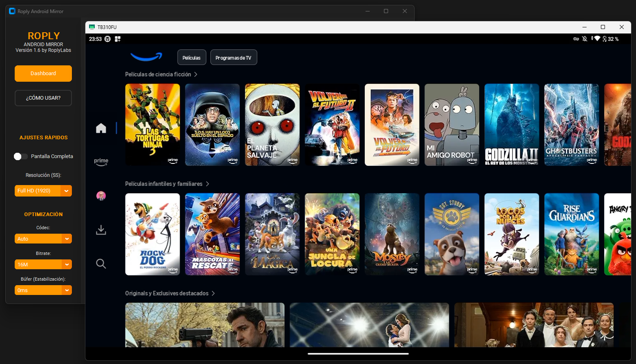Tap the VPN key status icon
Image resolution: width=636 pixels, height=364 pixels.
[576, 39]
